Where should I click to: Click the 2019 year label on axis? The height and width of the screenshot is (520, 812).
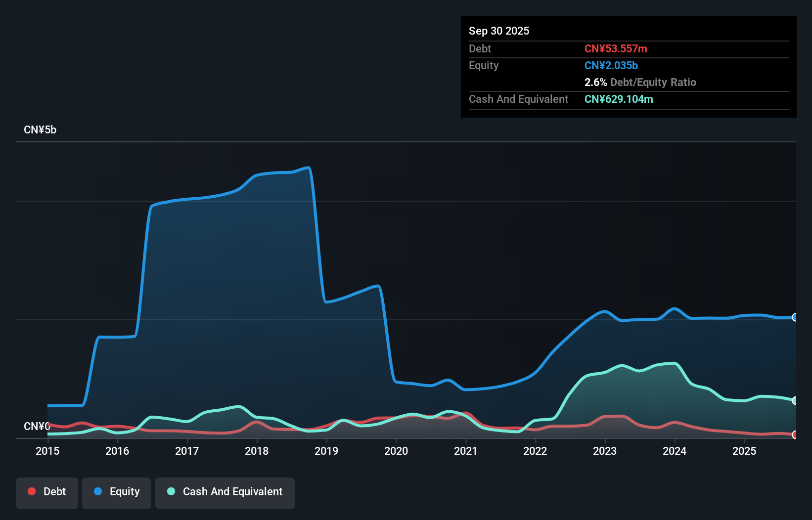tap(326, 451)
